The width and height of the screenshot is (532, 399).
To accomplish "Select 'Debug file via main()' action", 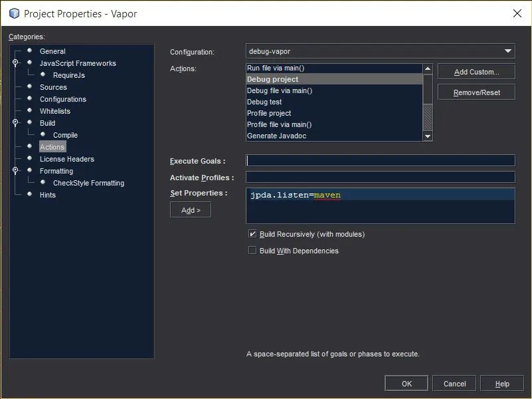I will click(x=334, y=90).
